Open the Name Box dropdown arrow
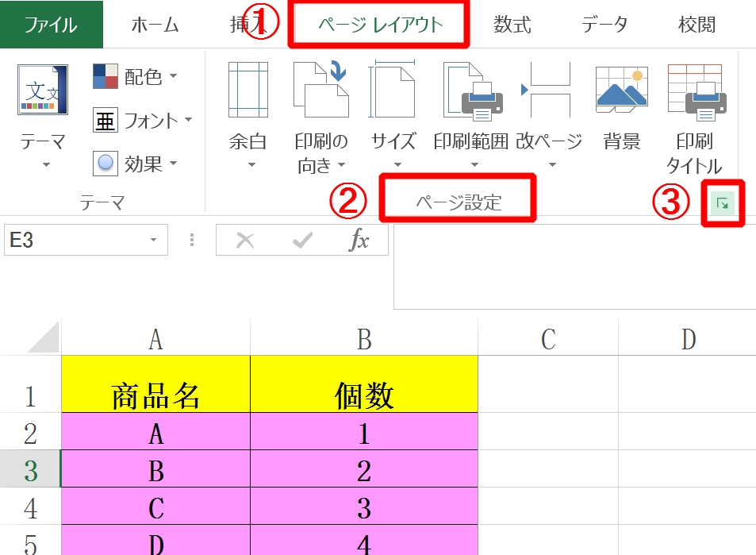The width and height of the screenshot is (756, 555). point(153,241)
